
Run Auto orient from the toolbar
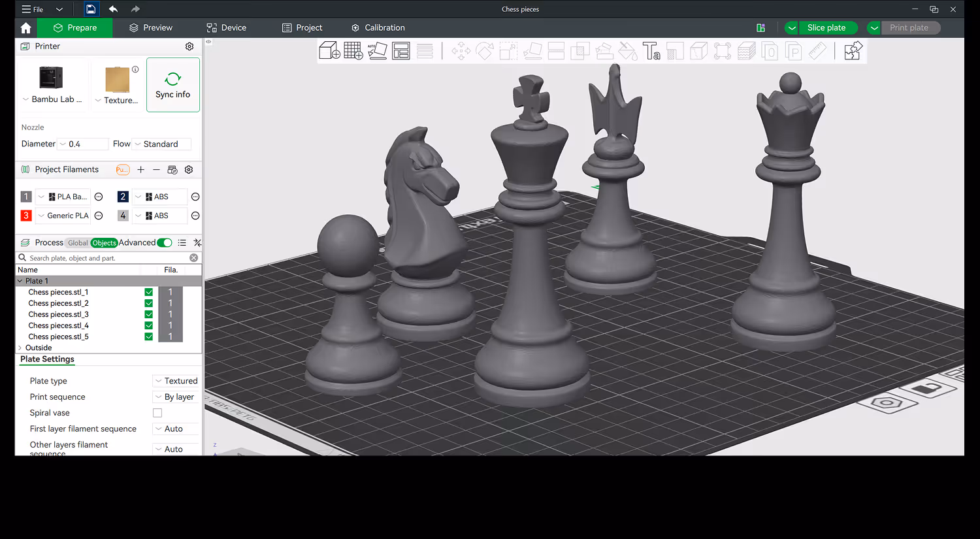[x=377, y=50]
